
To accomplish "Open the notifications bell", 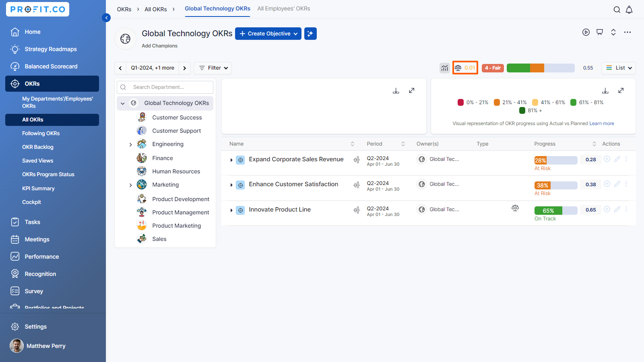I will 629,10.
